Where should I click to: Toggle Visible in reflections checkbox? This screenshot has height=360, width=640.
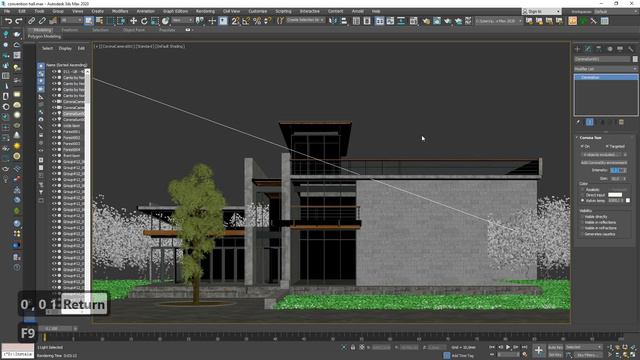582,222
